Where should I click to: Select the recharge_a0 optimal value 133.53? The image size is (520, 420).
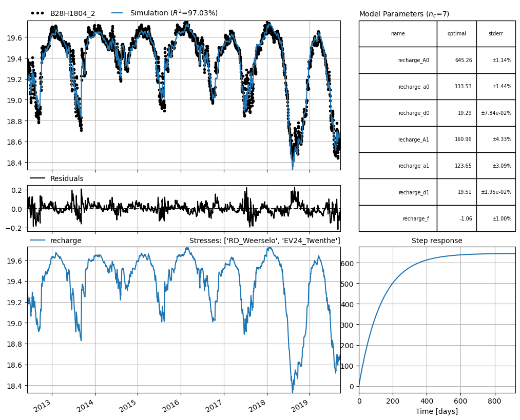coord(463,87)
